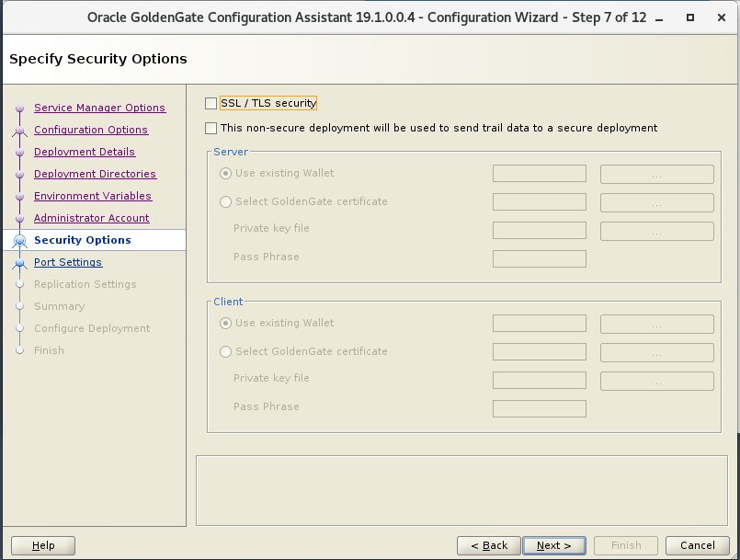Jump to Deployment Details step
Image resolution: width=740 pixels, height=560 pixels.
[85, 152]
